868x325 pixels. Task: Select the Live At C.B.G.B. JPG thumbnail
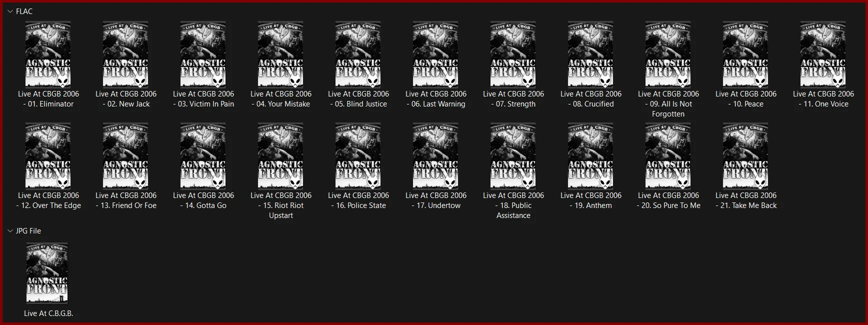(x=47, y=273)
